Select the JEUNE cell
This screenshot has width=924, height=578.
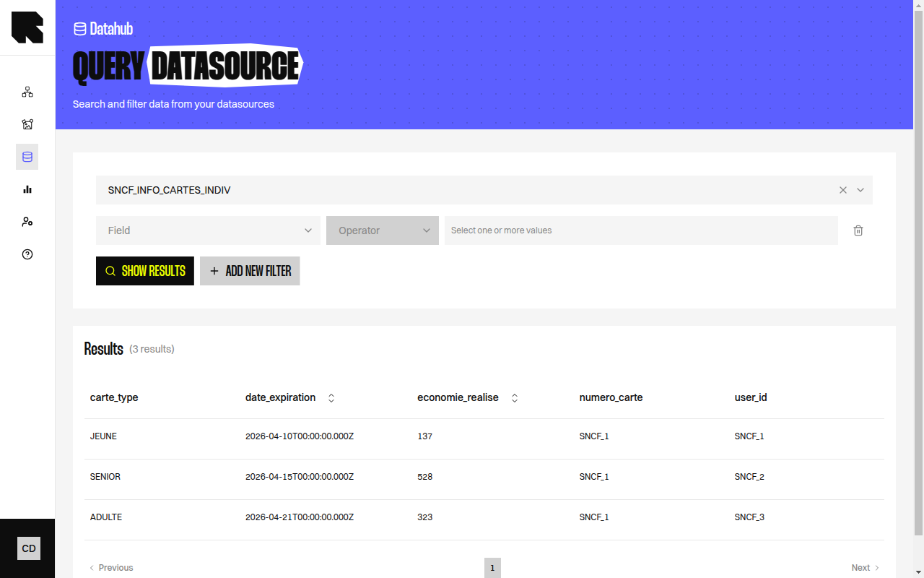coord(103,436)
